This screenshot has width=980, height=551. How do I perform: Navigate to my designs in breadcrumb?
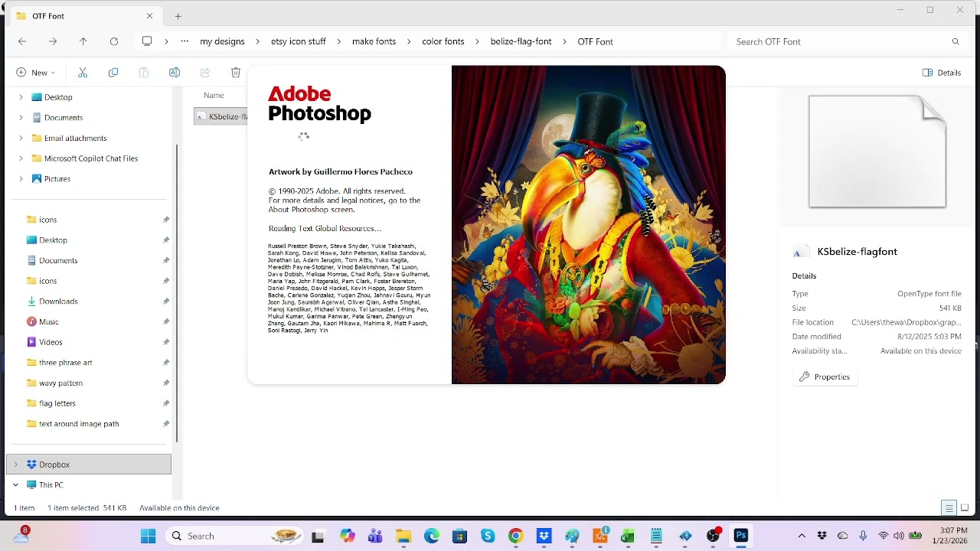[x=222, y=41]
